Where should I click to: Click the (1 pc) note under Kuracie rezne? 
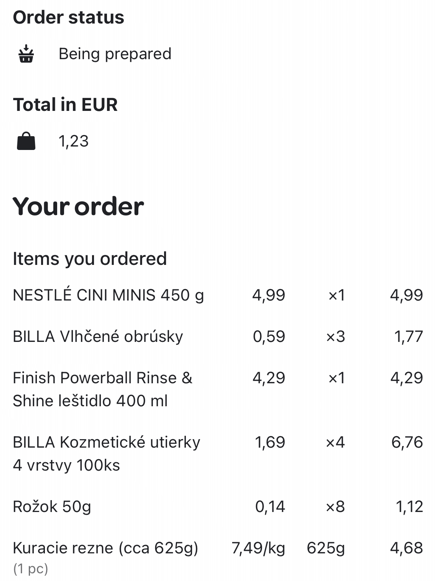(31, 568)
